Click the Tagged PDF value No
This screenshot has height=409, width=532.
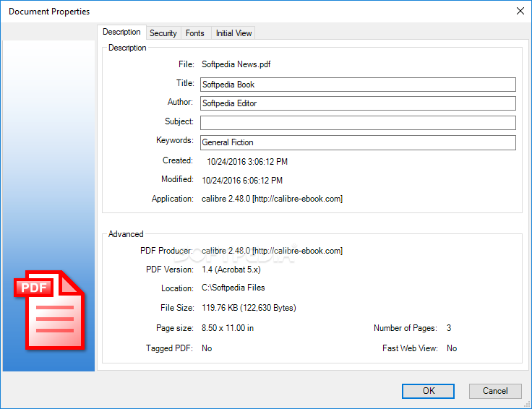[x=207, y=348]
